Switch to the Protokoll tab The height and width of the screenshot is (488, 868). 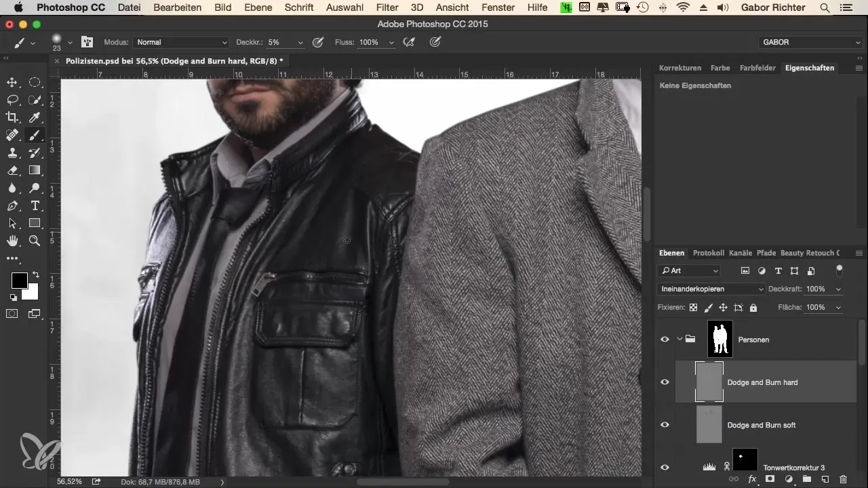tap(708, 253)
